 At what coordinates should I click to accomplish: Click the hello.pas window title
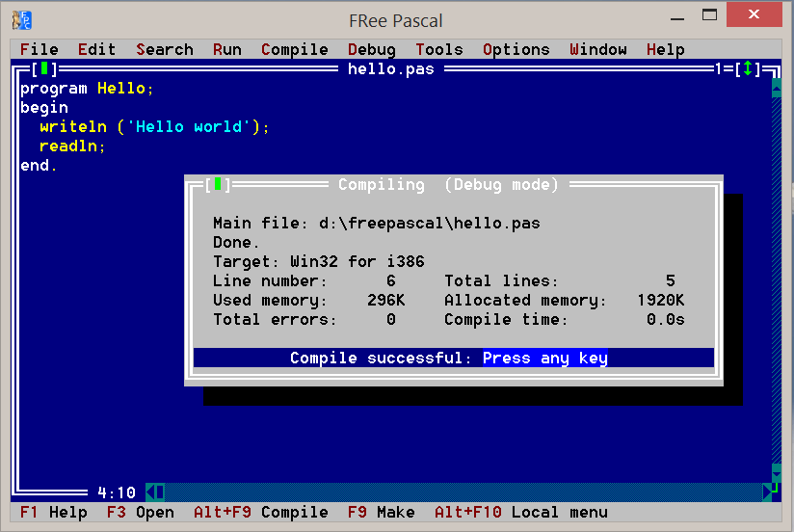pos(391,68)
